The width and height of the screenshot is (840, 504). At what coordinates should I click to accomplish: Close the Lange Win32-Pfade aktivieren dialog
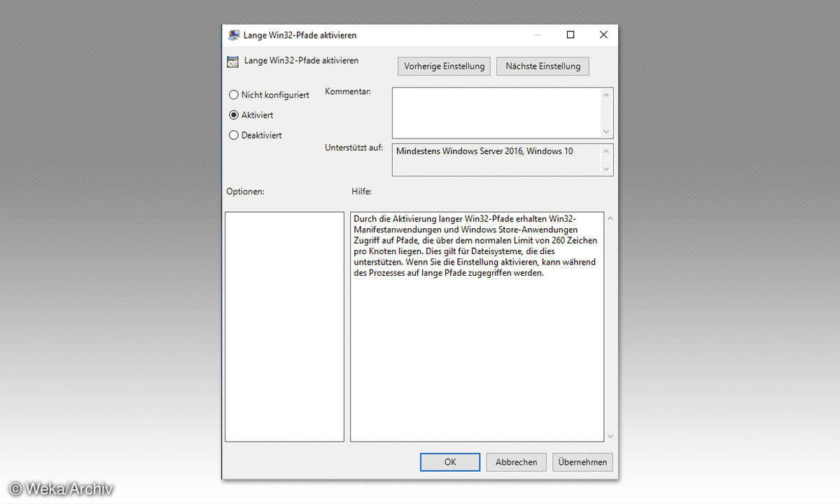coord(603,35)
